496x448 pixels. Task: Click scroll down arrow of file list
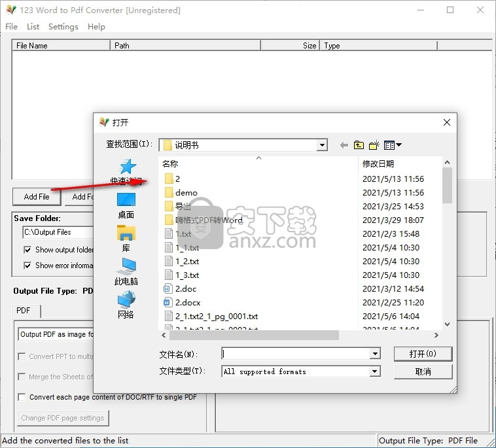(447, 324)
